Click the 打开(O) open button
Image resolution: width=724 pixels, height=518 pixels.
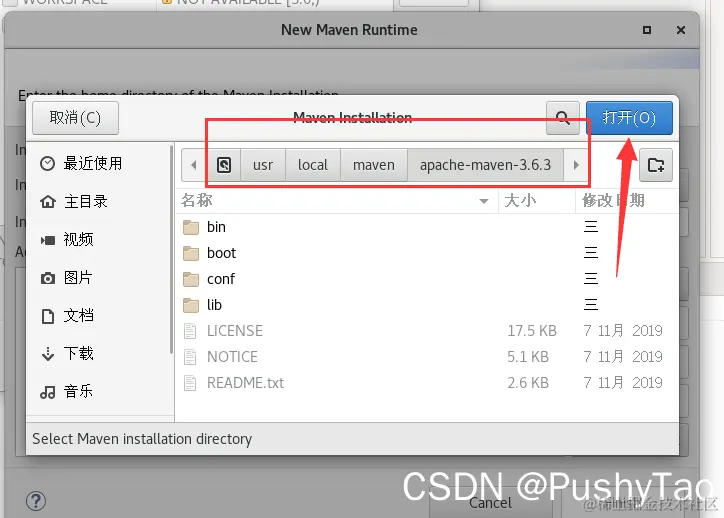[629, 118]
